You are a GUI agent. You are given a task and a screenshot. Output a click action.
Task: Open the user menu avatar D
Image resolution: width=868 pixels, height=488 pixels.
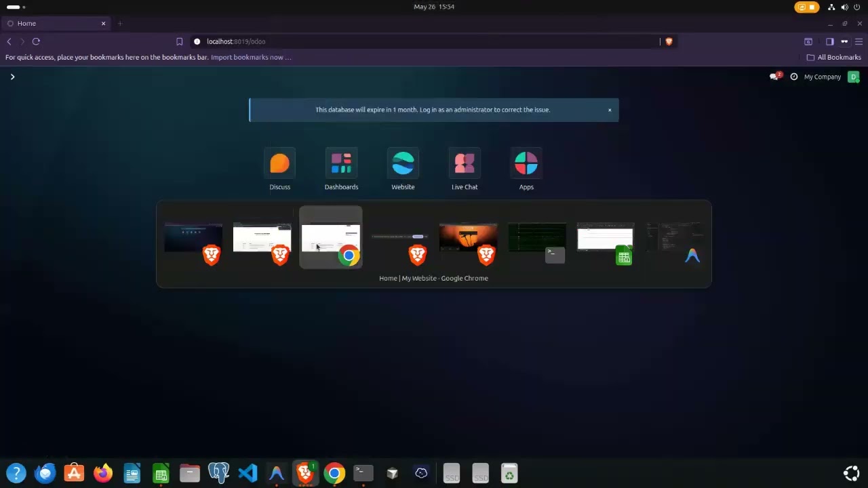click(853, 77)
